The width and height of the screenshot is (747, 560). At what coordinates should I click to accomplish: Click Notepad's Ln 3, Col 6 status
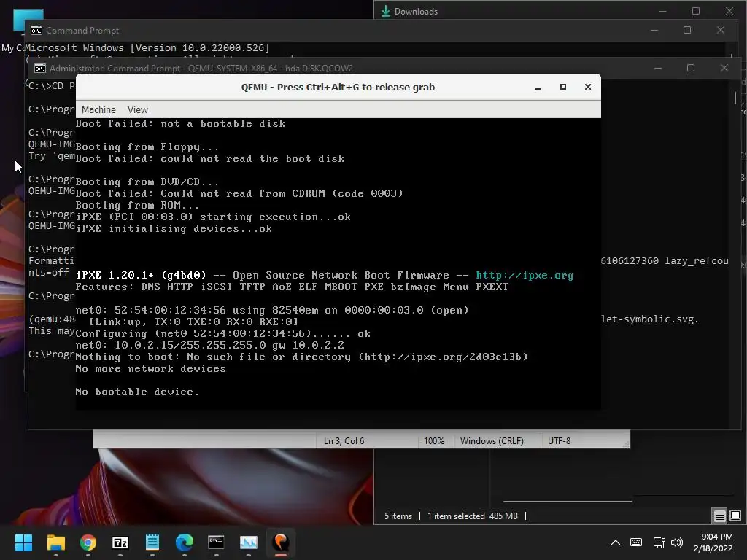point(344,441)
